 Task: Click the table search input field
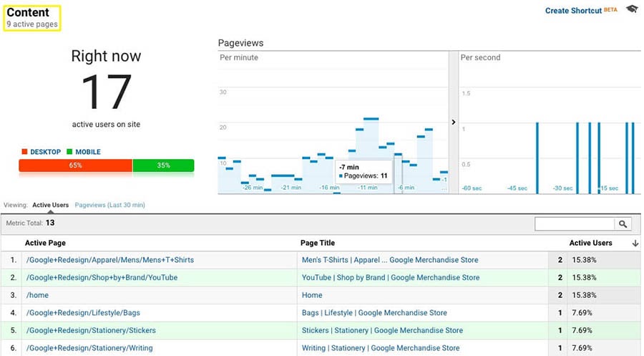[575, 223]
